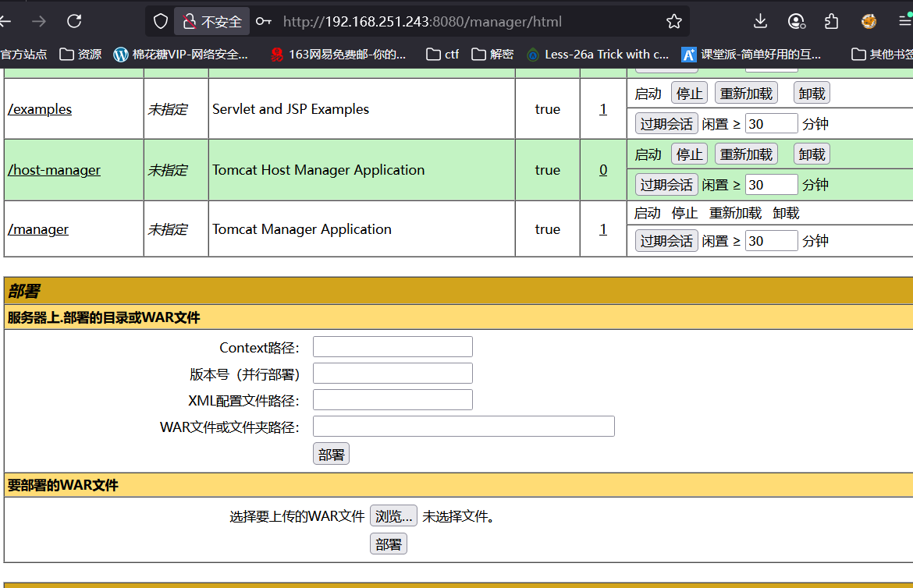Image resolution: width=913 pixels, height=588 pixels.
Task: Open the saved password key icon
Action: (263, 22)
